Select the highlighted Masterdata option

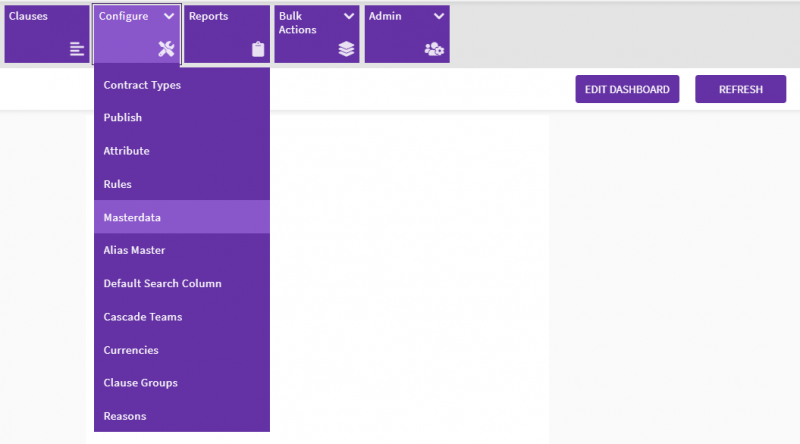coord(132,217)
